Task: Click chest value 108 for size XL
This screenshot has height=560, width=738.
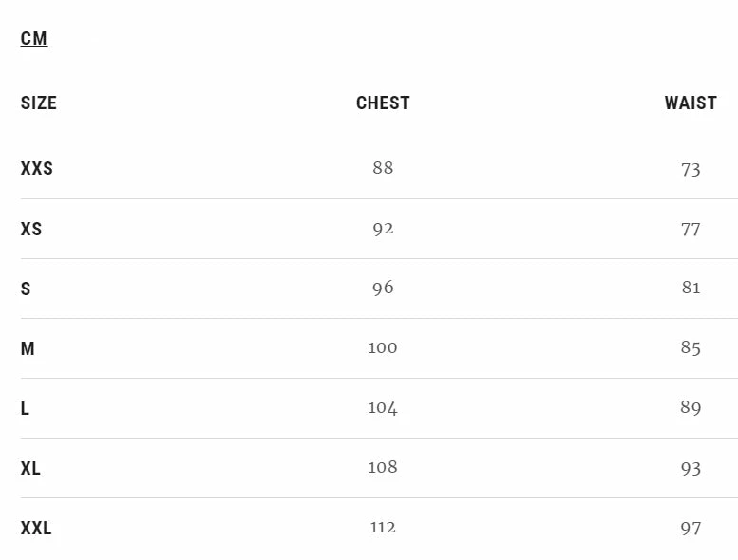Action: (383, 467)
